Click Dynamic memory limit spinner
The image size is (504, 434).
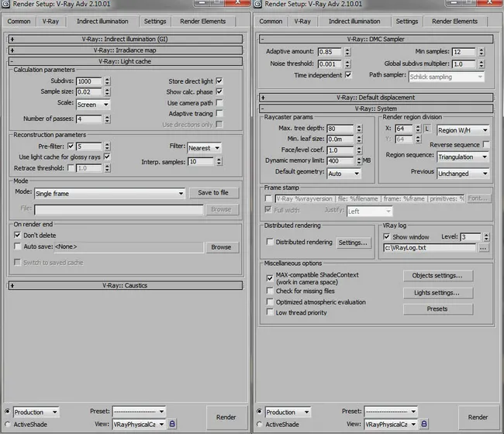coord(359,160)
